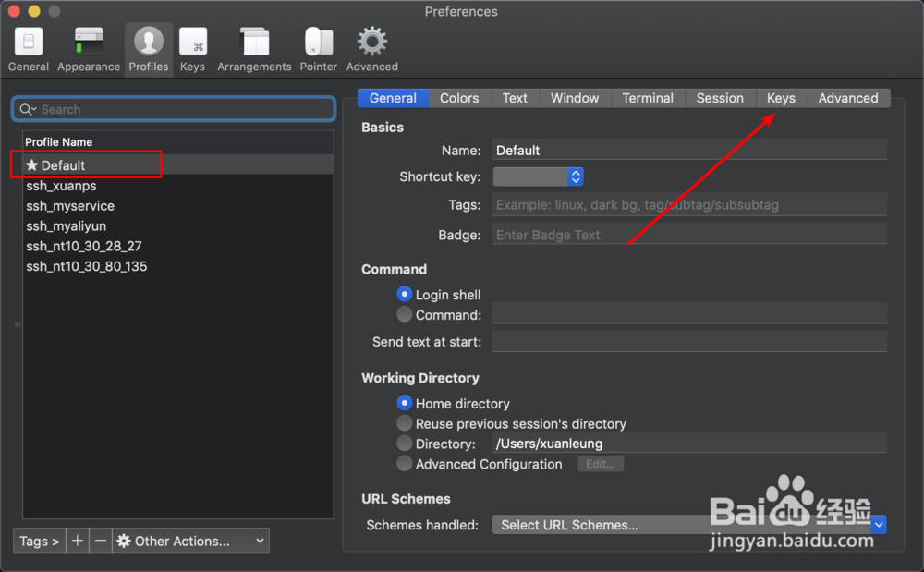
Task: Choose Reuse previous session's directory option
Action: (405, 423)
